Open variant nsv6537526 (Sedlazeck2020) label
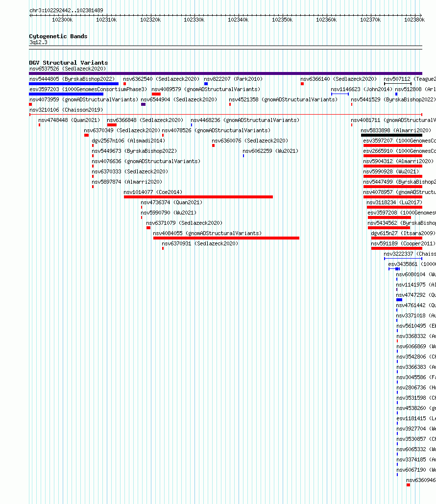Viewport: 436px width, 504px height. [68, 69]
